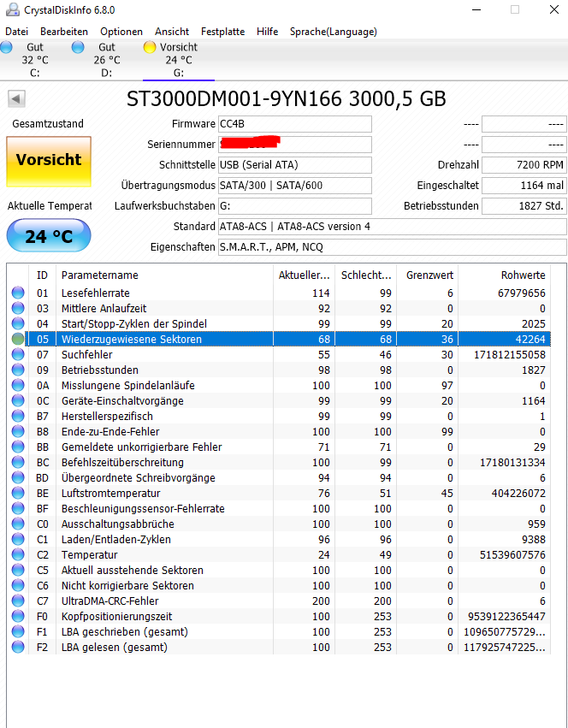Click status orb for Betriebsstunden row
The image size is (568, 728).
pyautogui.click(x=18, y=370)
